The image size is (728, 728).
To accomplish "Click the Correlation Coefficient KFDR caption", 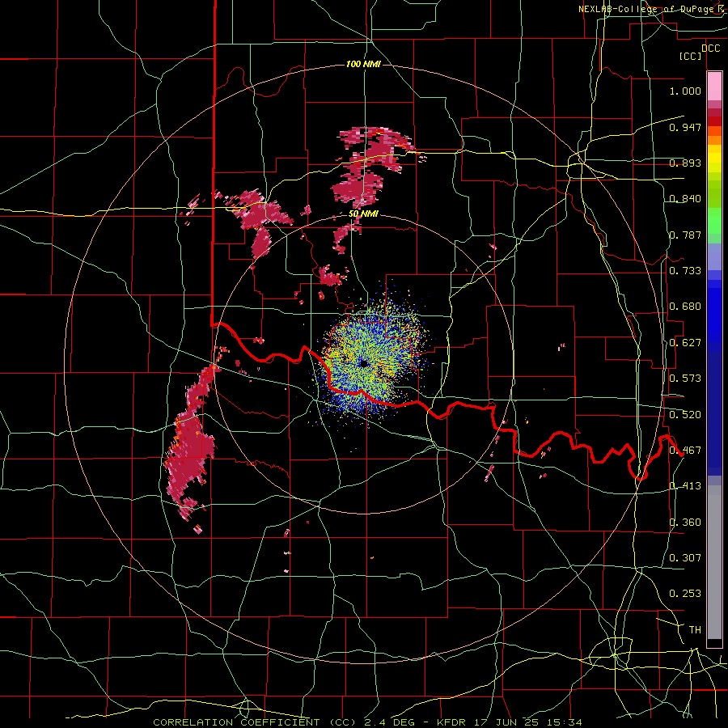I will point(367,722).
